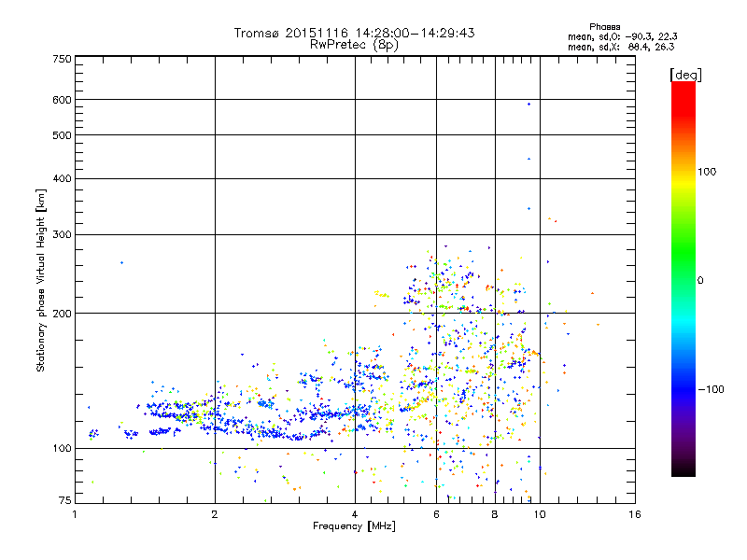The width and height of the screenshot is (747, 560).
Task: Click the y-axis label '500'
Action: click(x=62, y=135)
